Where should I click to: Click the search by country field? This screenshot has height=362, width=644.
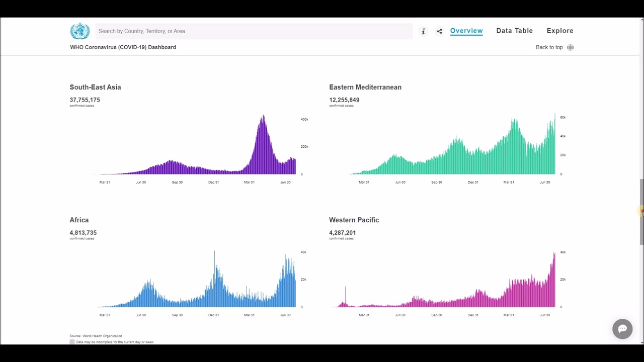[x=254, y=31]
